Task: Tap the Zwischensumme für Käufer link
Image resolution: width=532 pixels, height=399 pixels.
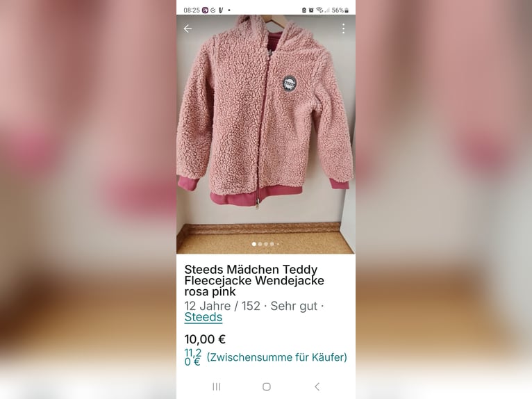Action: point(277,357)
